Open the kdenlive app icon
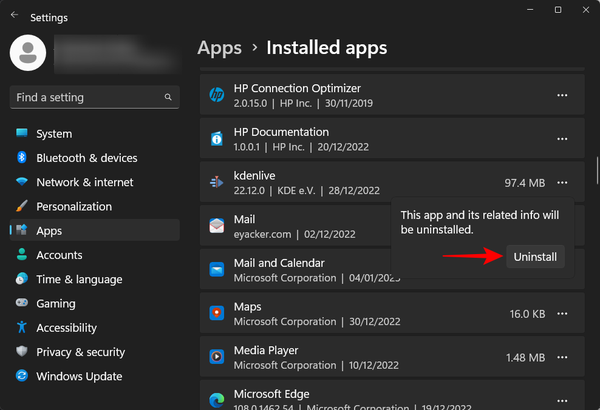600x410 pixels. [217, 182]
